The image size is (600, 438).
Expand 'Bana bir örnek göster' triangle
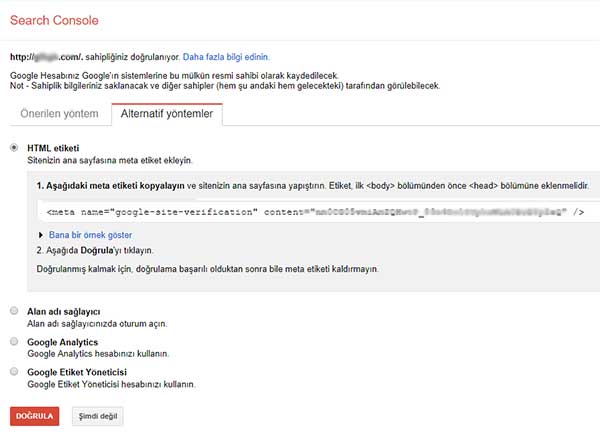[x=41, y=235]
